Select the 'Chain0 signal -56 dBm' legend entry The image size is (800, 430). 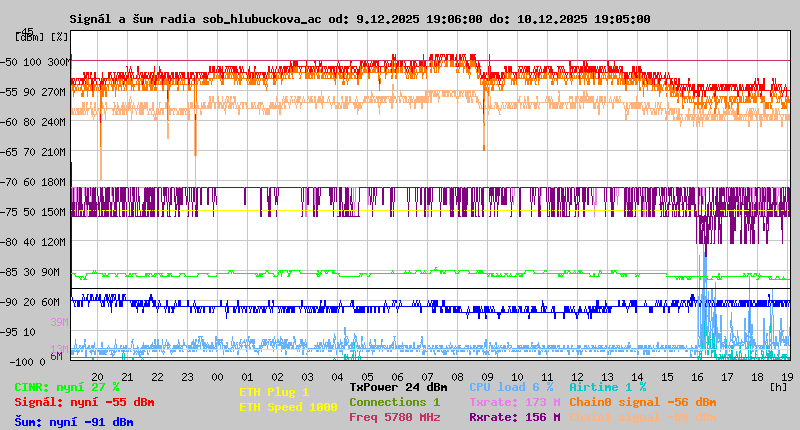coord(643,402)
